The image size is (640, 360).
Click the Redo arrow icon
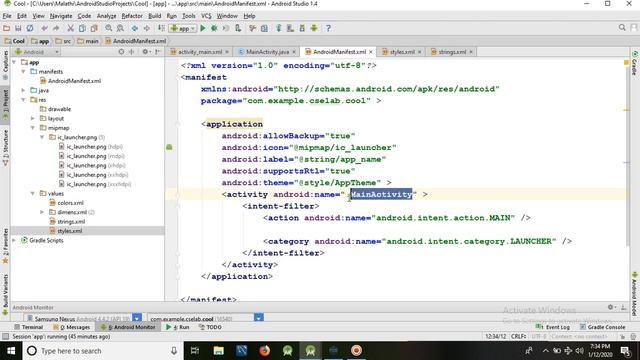click(56, 28)
